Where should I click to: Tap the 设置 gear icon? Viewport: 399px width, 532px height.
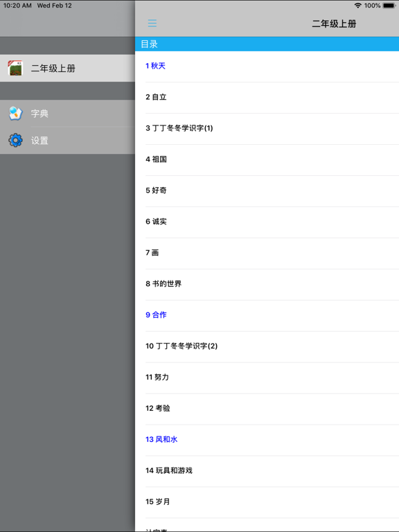click(15, 140)
